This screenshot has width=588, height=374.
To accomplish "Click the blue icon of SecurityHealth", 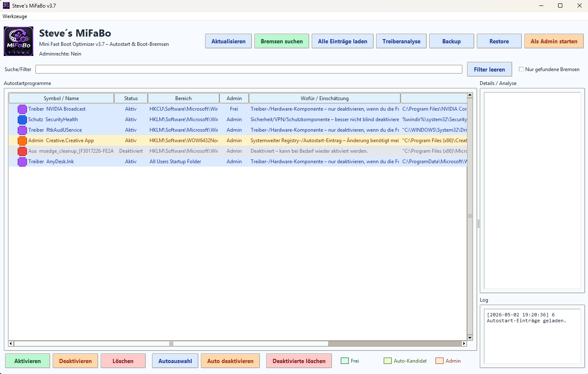I will [22, 120].
